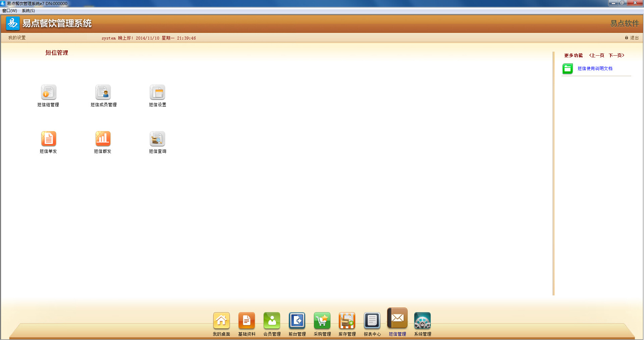Open 短信查询 search icon
This screenshot has height=340, width=644.
point(157,139)
